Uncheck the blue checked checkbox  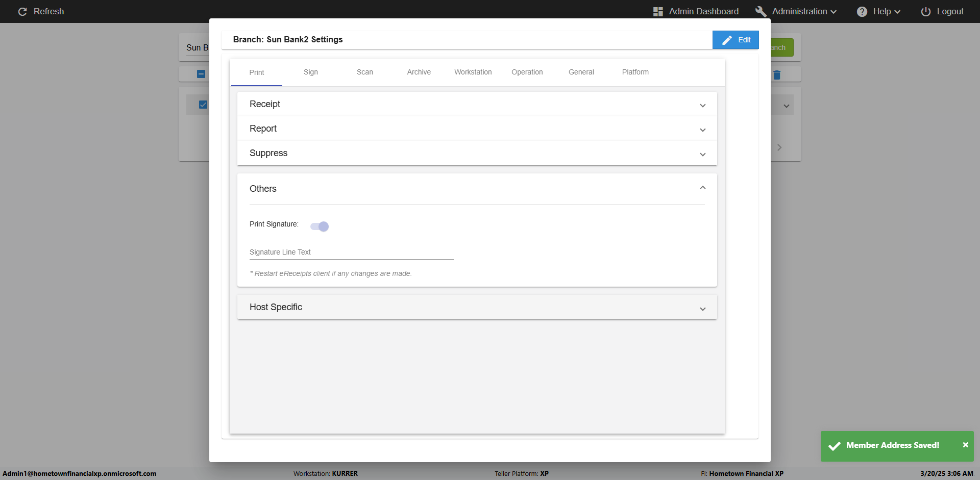[x=203, y=105]
